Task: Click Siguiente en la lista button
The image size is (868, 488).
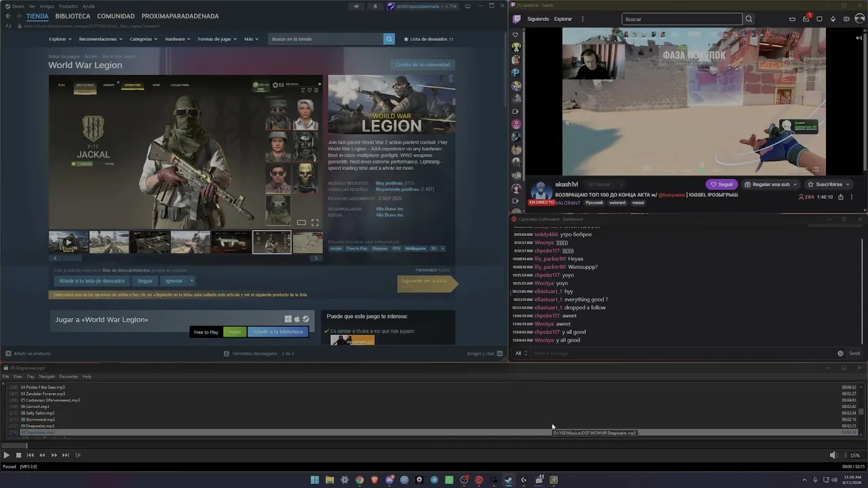Action: pos(427,283)
